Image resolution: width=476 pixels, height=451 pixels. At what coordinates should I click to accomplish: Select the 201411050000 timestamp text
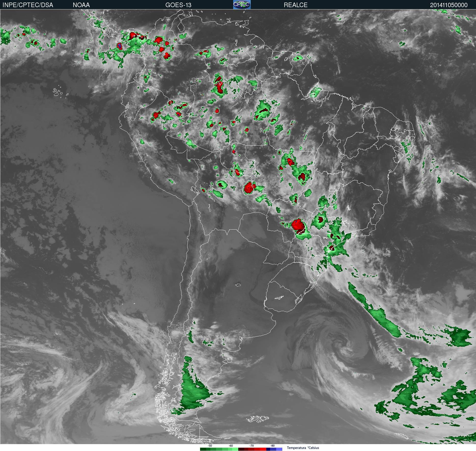click(x=449, y=5)
